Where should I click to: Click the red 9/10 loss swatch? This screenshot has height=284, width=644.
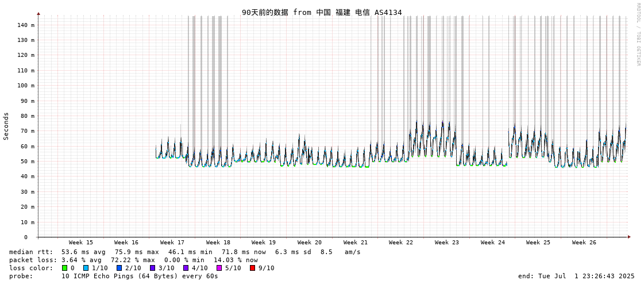(252, 268)
